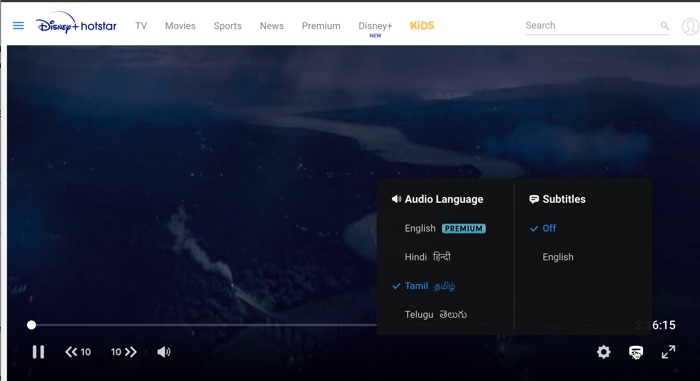Click the Subtitles heading

(563, 199)
